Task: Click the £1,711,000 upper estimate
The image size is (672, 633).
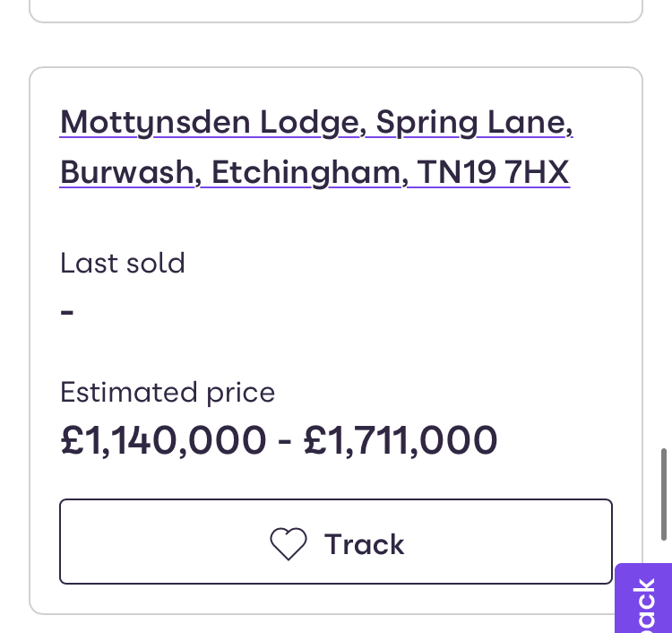Action: tap(401, 440)
